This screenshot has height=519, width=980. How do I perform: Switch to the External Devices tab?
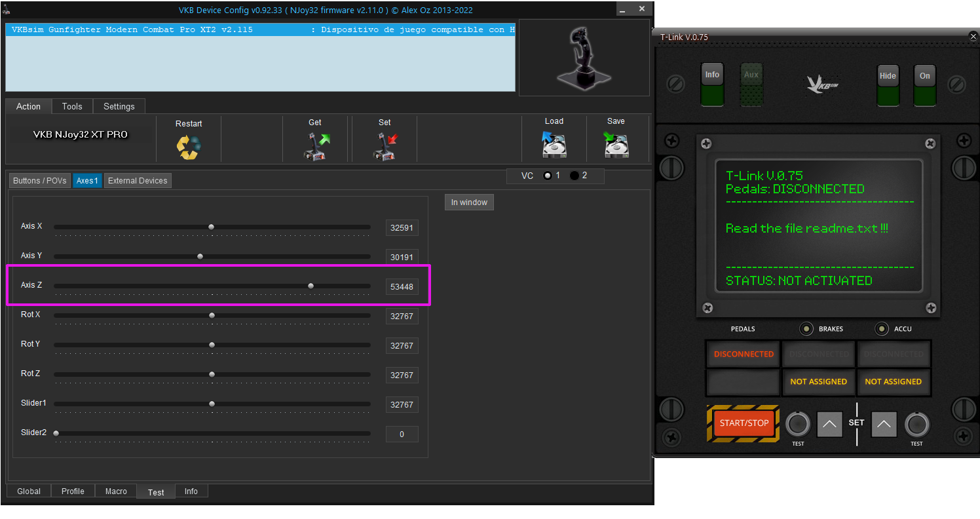click(138, 181)
